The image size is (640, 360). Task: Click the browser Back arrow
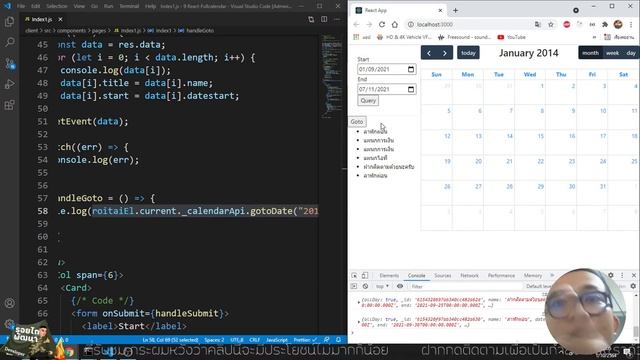(x=356, y=24)
